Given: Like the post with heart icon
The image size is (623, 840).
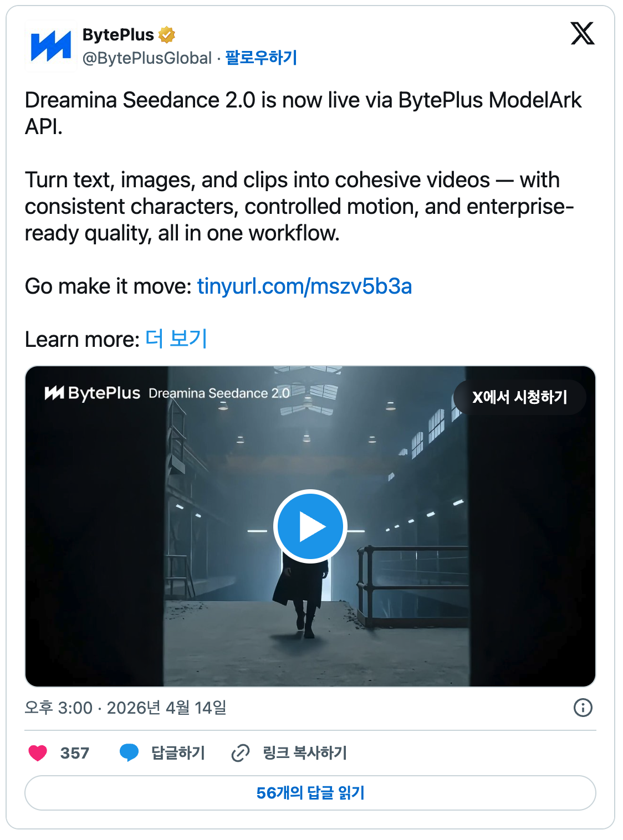Looking at the screenshot, I should coord(38,753).
